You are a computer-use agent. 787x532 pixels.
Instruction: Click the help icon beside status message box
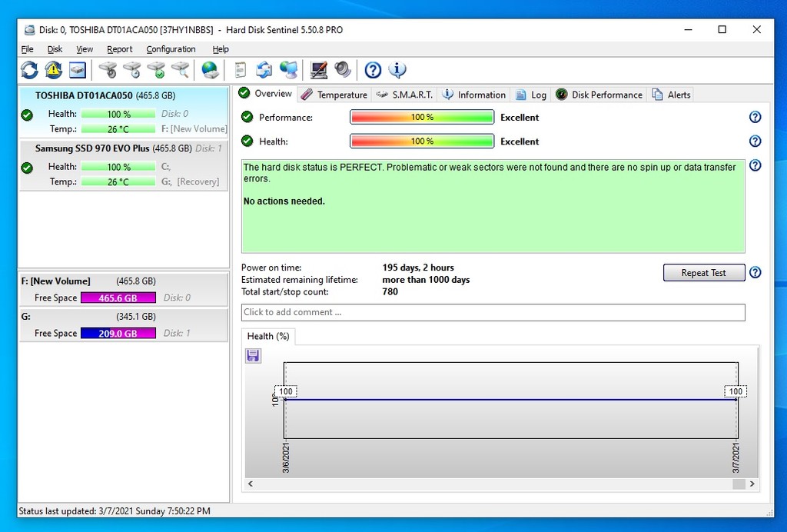click(x=755, y=165)
